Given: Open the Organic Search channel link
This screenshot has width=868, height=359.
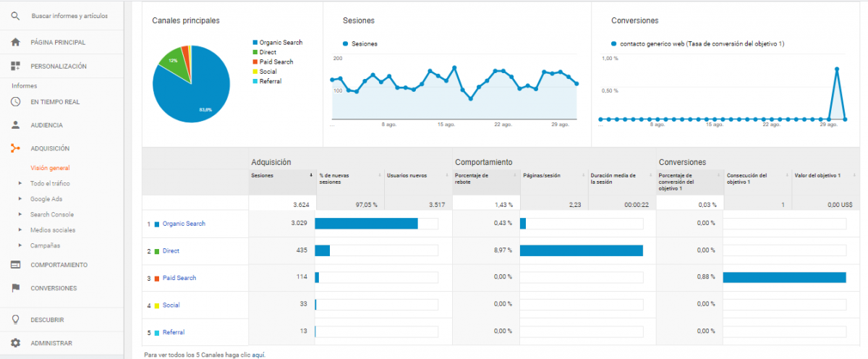Looking at the screenshot, I should [184, 224].
